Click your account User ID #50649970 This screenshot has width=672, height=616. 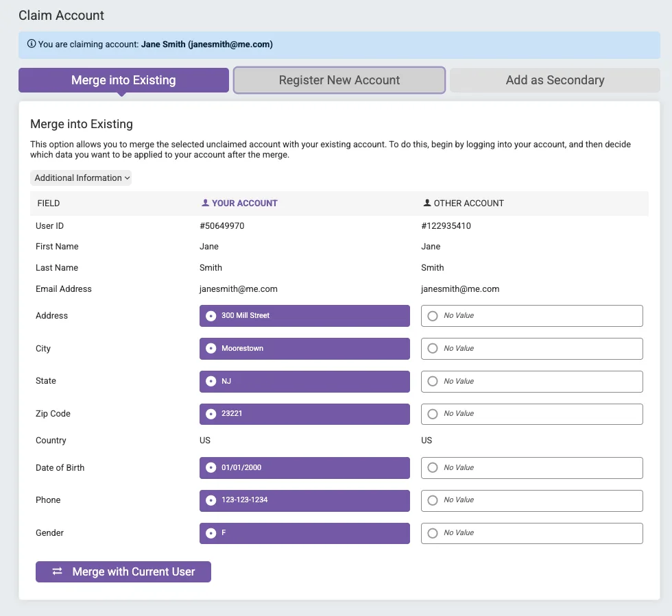(x=222, y=225)
